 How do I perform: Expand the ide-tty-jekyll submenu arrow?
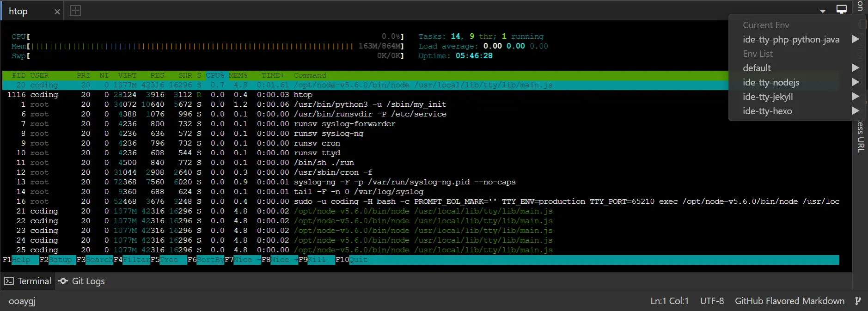coord(856,97)
